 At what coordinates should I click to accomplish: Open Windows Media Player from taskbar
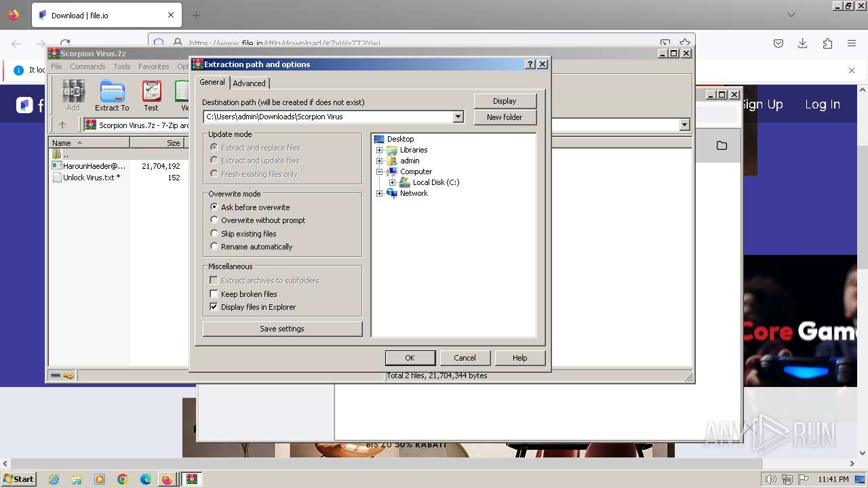point(100,479)
